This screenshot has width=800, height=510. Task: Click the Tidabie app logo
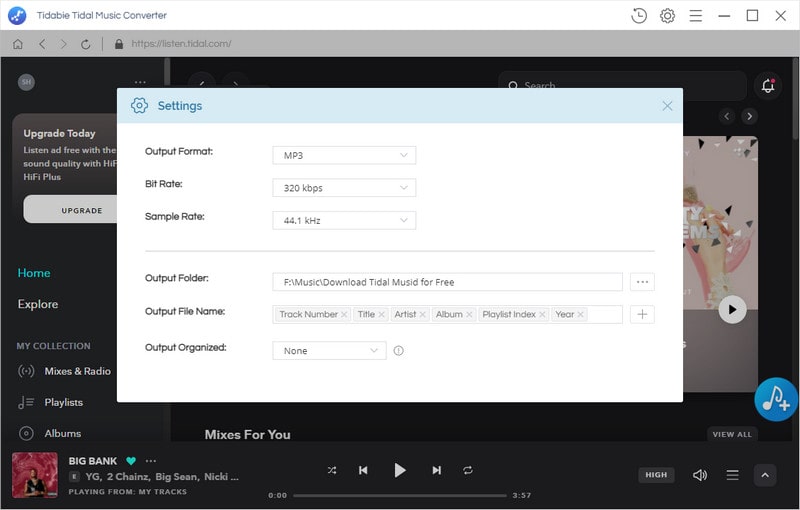(17, 15)
